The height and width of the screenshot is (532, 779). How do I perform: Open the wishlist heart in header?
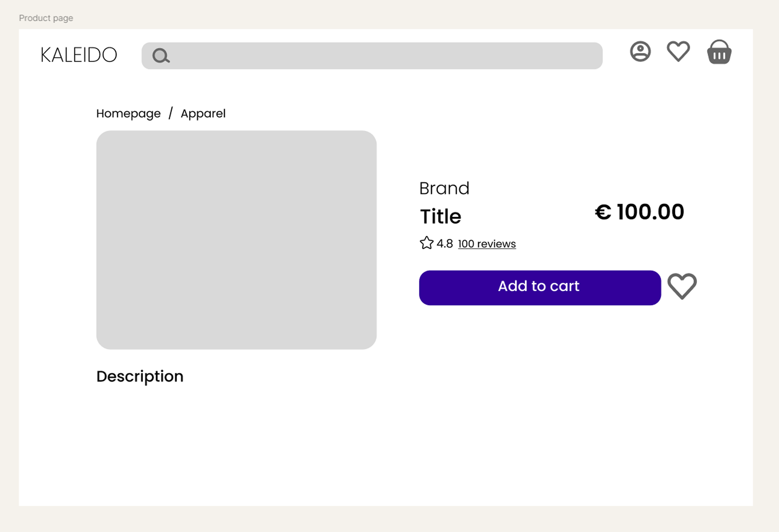pos(678,51)
